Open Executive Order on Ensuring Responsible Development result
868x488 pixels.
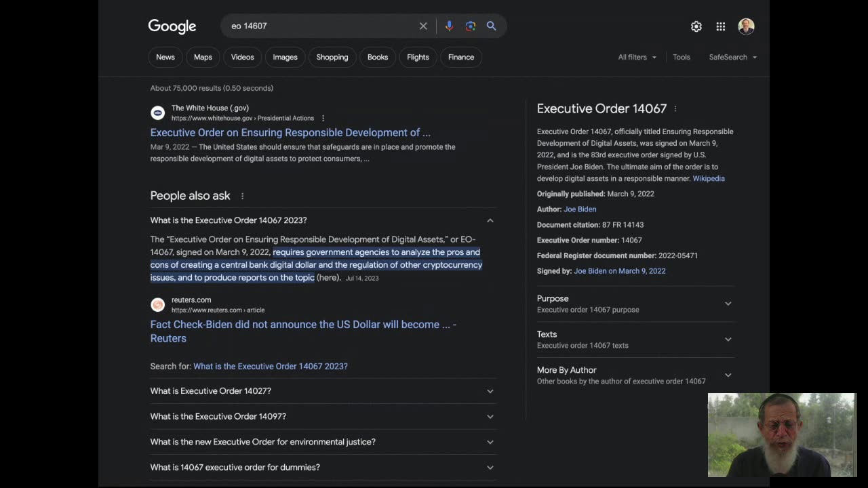(290, 132)
